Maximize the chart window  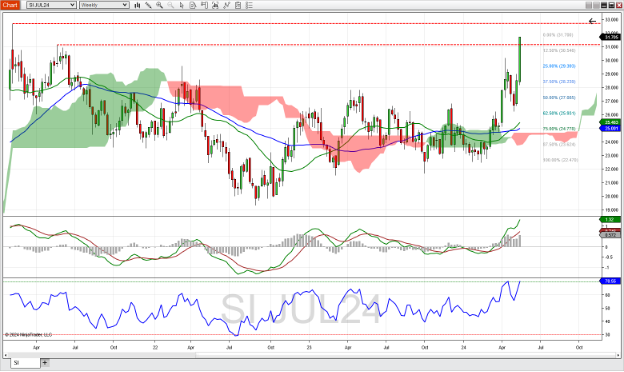[611, 5]
